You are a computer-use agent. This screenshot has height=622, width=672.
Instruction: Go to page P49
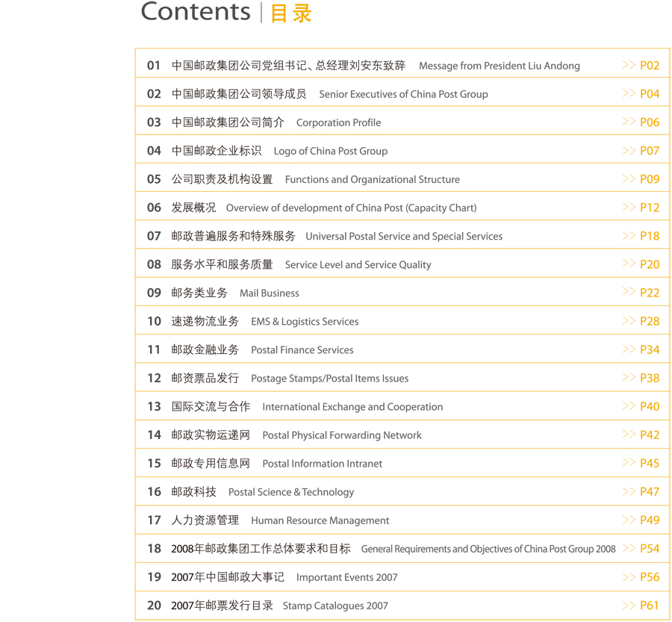tap(650, 520)
